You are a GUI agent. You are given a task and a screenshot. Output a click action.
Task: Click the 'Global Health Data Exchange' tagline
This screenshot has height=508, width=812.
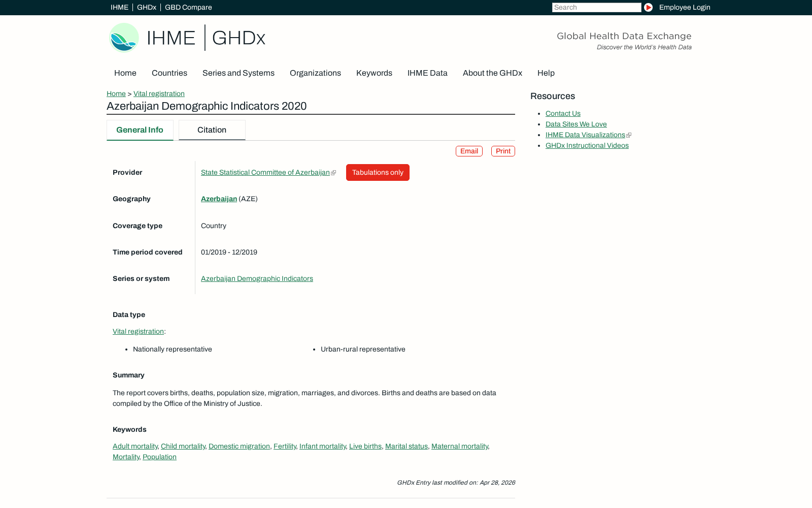624,36
